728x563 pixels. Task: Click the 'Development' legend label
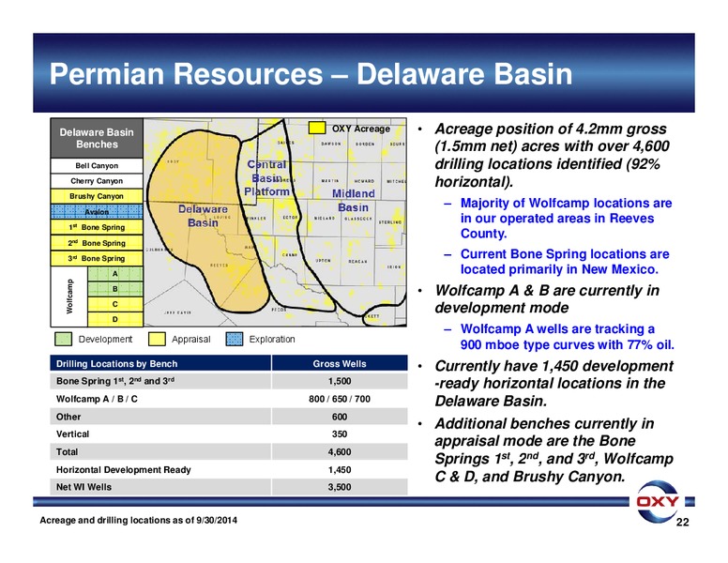(105, 340)
